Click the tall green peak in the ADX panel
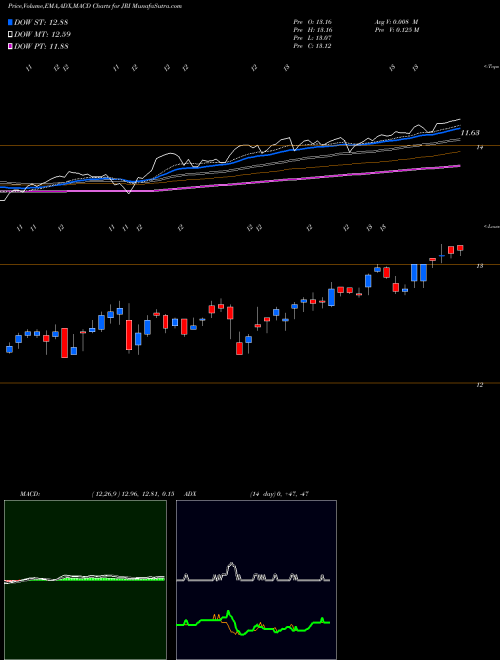Image resolution: width=500 pixels, height=660 pixels. [229, 612]
